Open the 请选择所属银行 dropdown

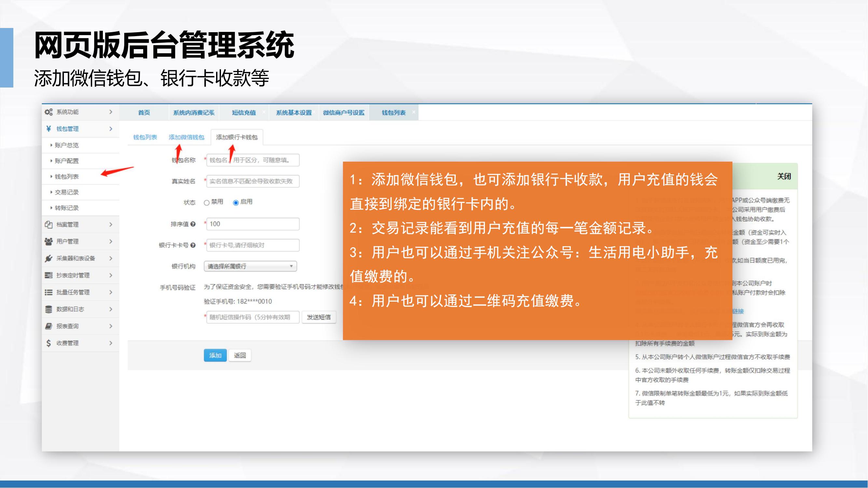click(250, 266)
